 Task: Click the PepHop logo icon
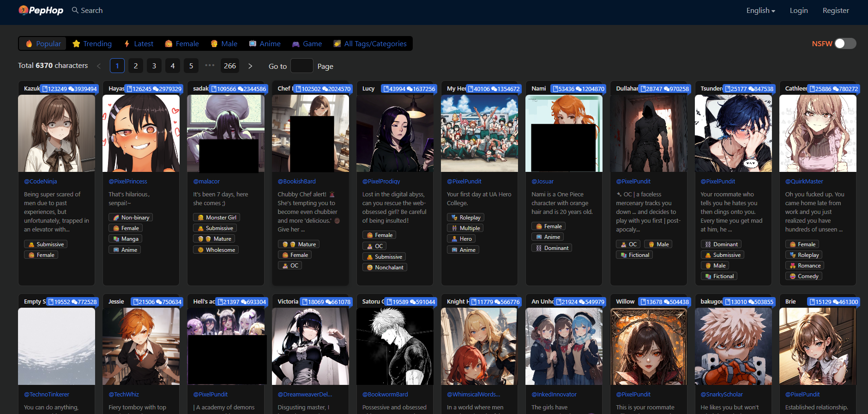pyautogui.click(x=23, y=10)
